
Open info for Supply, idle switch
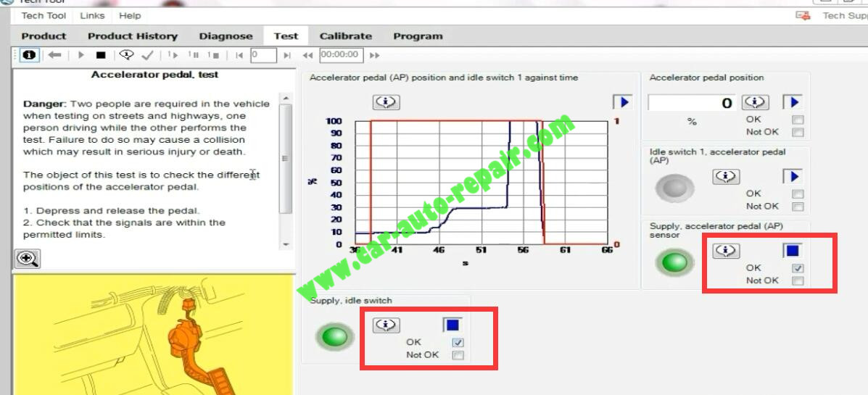click(387, 325)
